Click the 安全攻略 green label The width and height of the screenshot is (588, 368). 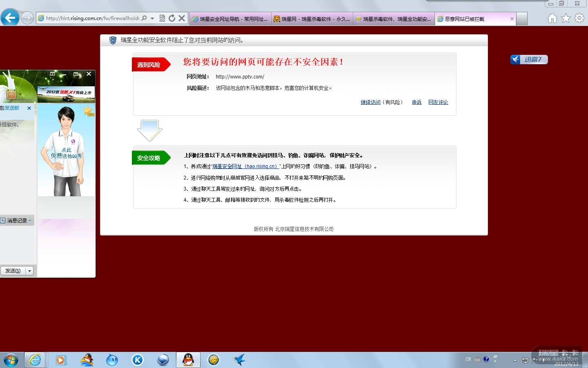point(151,158)
